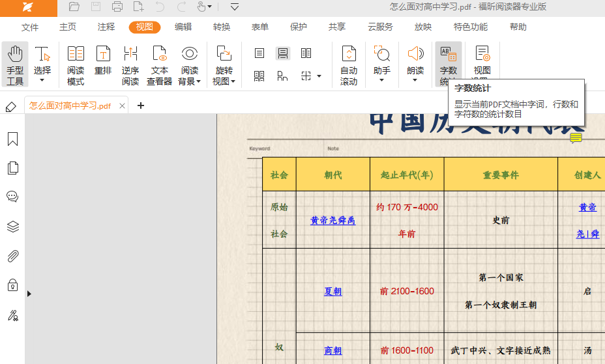Screen dimensions: 605x364
Task: Open the Text Viewer (文本查看器)
Action: tap(159, 65)
